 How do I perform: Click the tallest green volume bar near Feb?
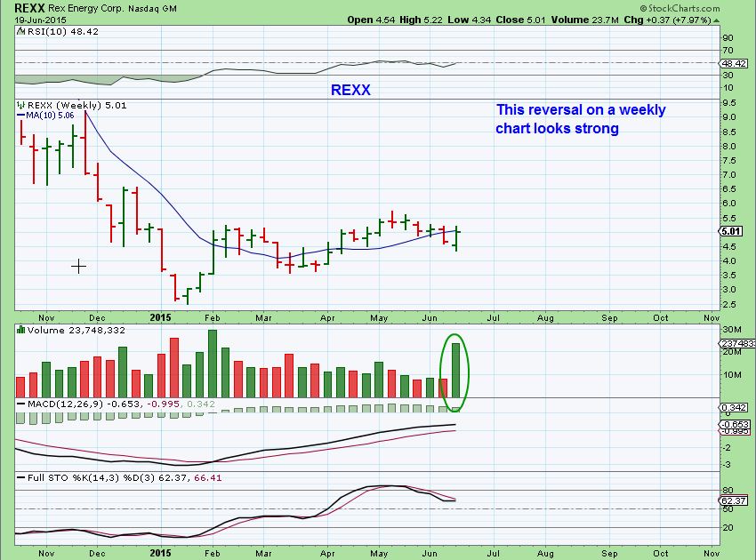213,364
